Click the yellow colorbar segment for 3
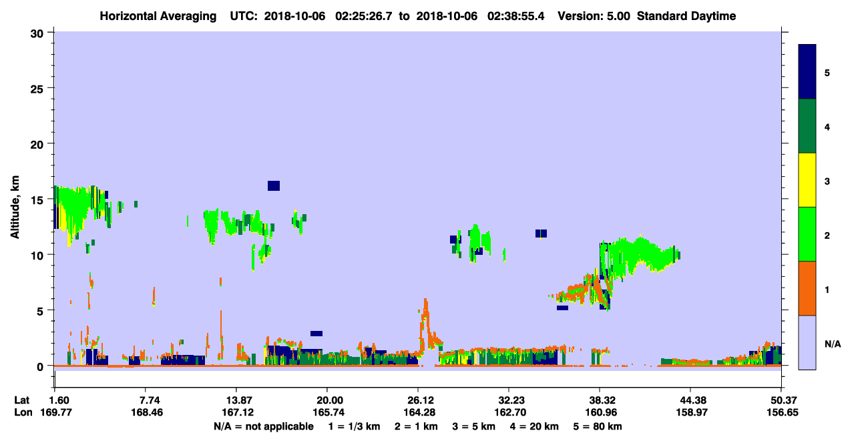The image size is (868, 445). [x=807, y=180]
